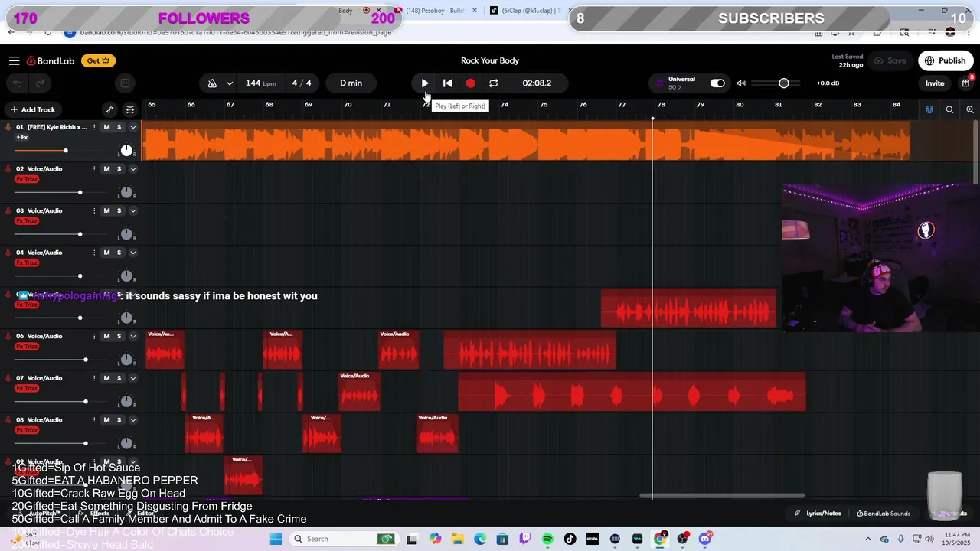980x551 pixels.
Task: Open Windows Start menu
Action: click(x=276, y=539)
